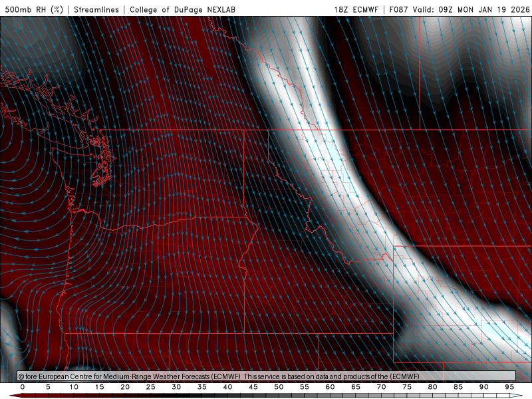Click the "20" label on the color scale
The width and height of the screenshot is (532, 399).
point(125,387)
